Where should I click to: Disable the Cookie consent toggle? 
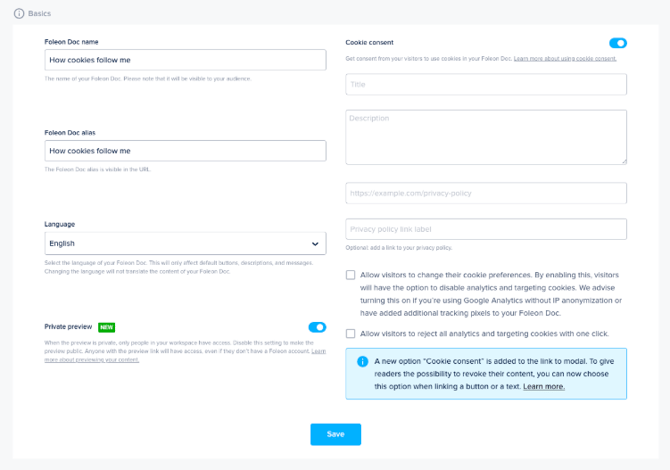(618, 43)
